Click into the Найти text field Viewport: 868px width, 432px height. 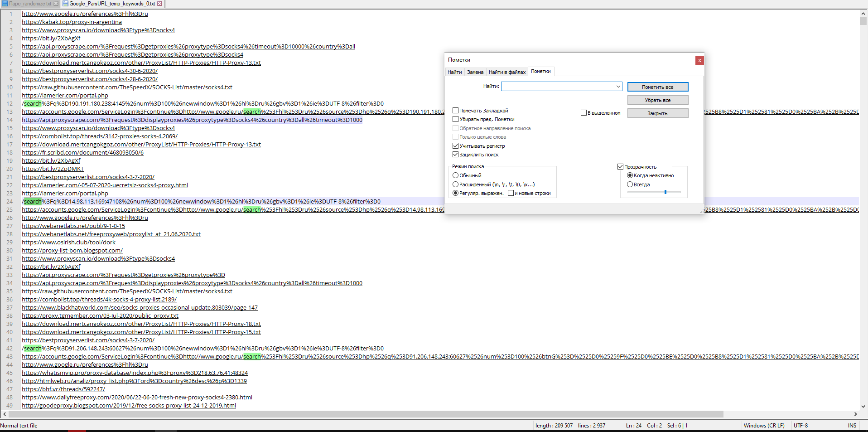point(557,87)
